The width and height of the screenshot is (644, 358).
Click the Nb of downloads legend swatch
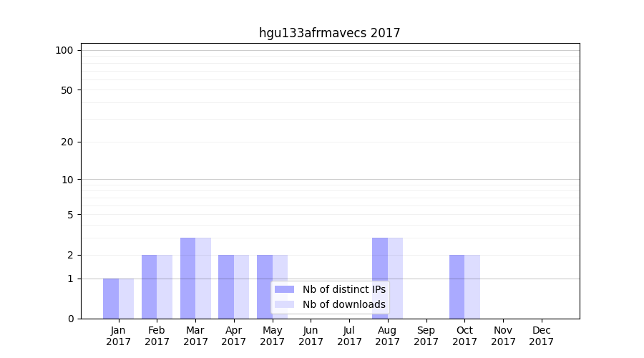click(284, 304)
